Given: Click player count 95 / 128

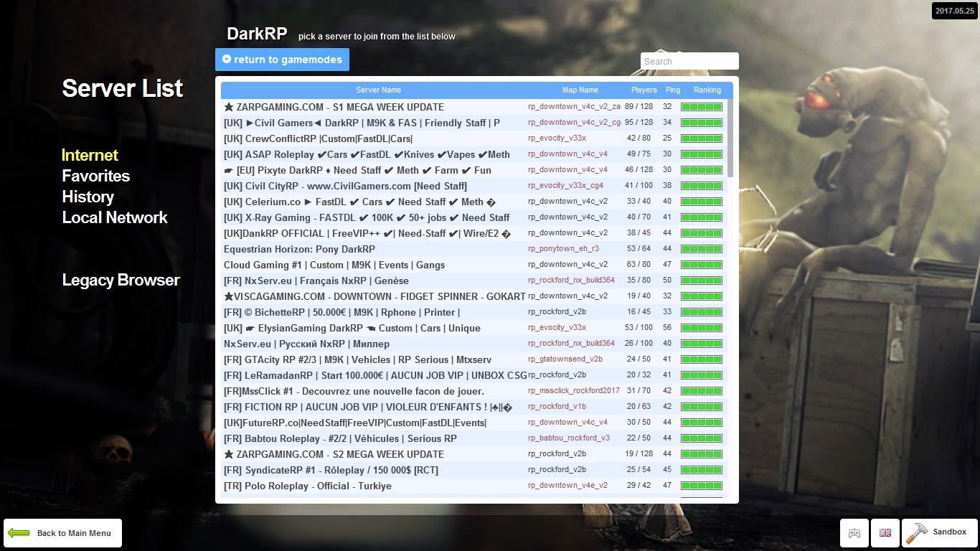Looking at the screenshot, I should coord(639,123).
